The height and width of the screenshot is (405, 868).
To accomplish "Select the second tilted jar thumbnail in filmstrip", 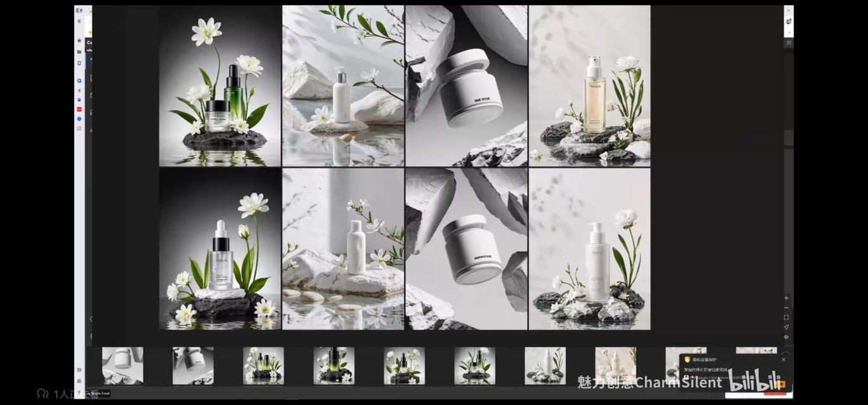I will 193,366.
